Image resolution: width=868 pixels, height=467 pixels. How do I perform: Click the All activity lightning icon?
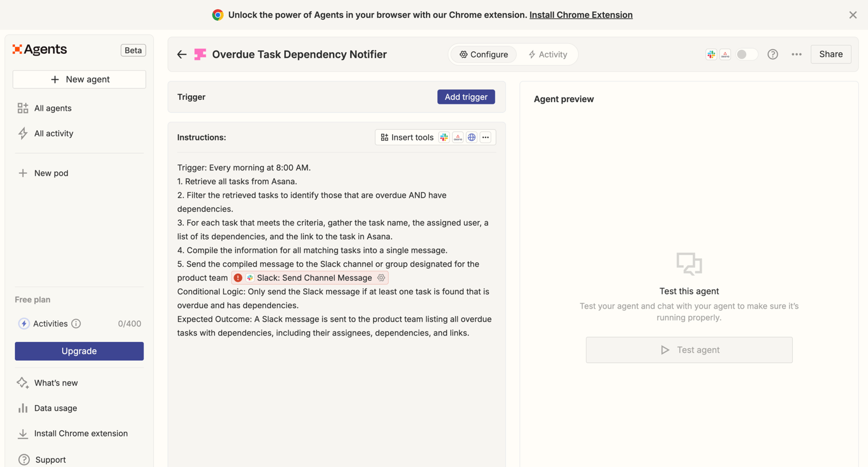pos(23,133)
